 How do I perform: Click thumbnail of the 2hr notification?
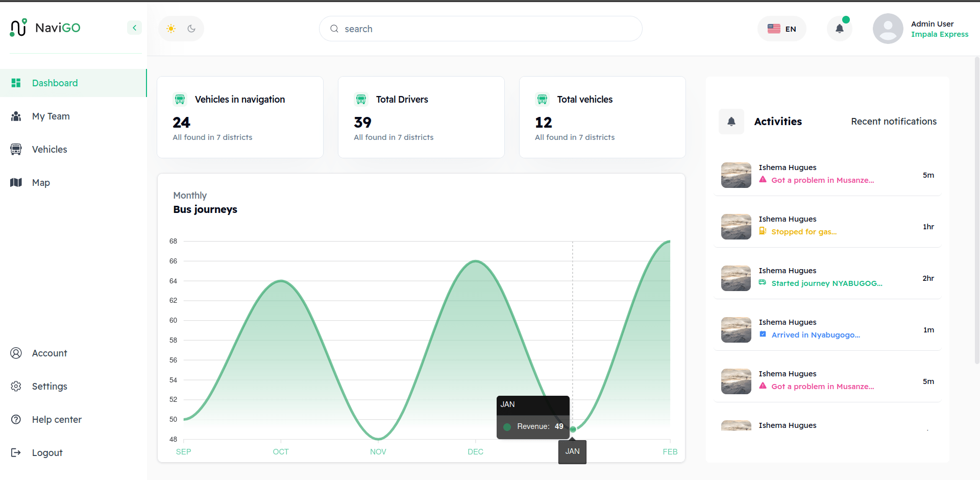(x=736, y=278)
